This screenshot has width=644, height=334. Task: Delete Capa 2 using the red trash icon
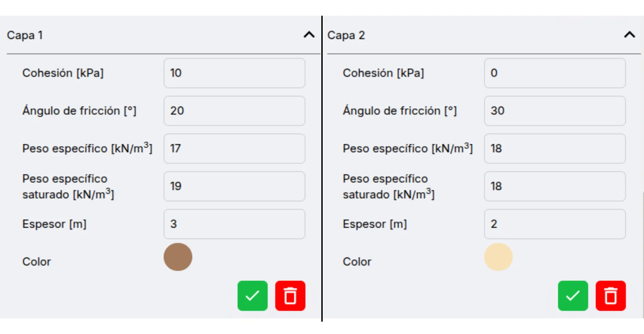pos(611,296)
